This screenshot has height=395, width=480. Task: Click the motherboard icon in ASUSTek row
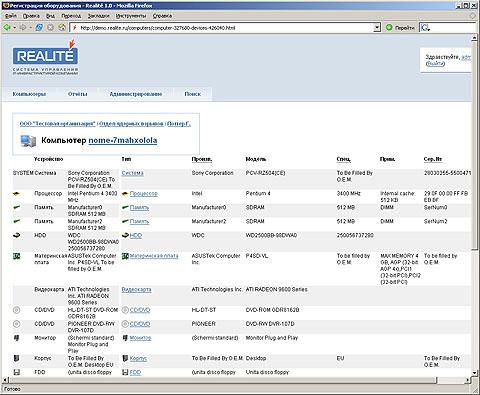16,256
